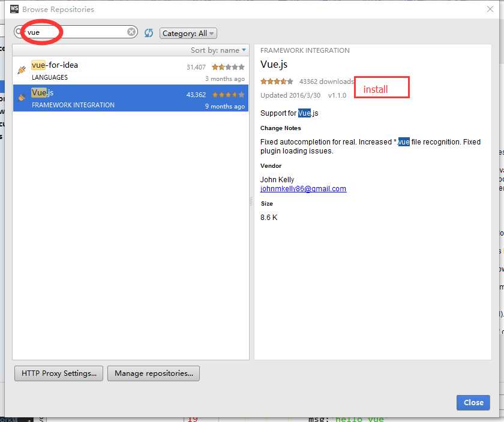
Task: Click the '9 months ago' date text
Action: 225,106
